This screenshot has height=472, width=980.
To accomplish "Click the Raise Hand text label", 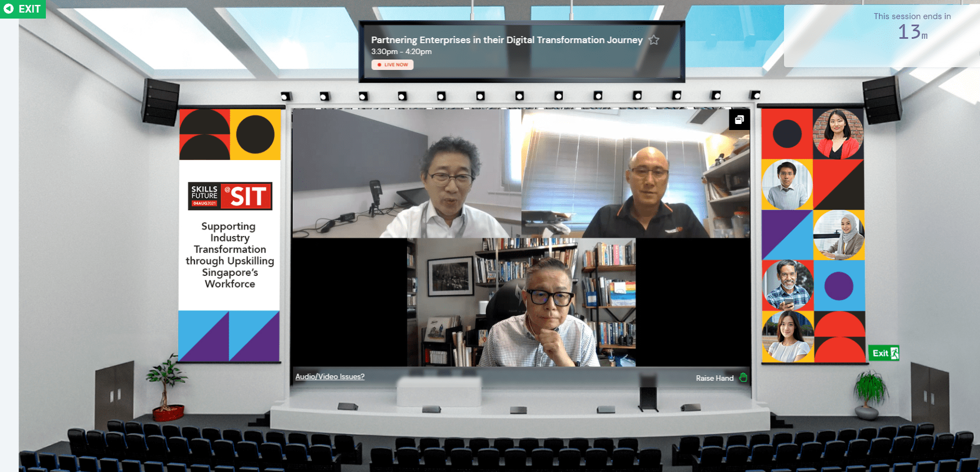I will (714, 378).
